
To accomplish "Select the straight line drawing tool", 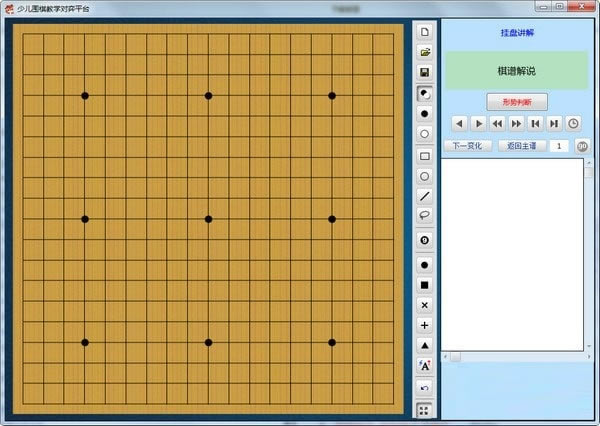I will [x=424, y=196].
